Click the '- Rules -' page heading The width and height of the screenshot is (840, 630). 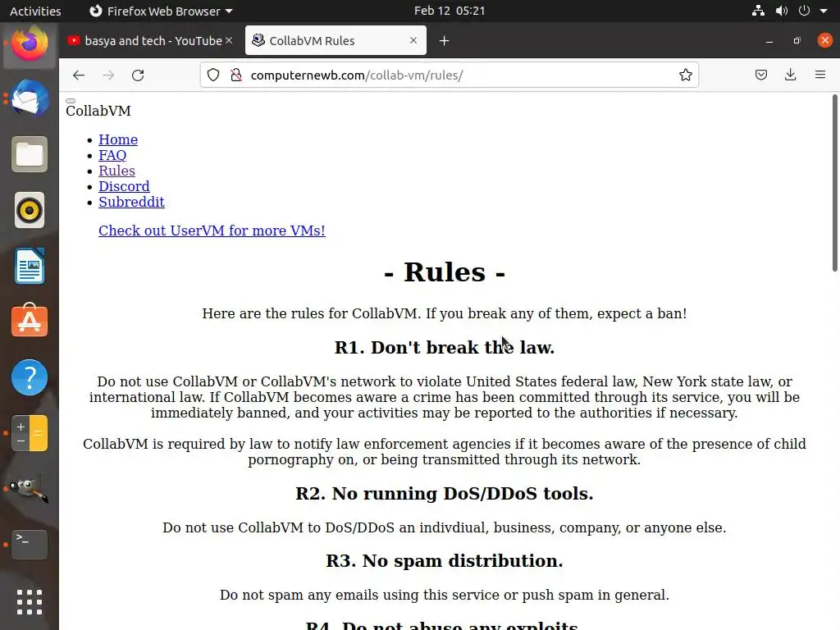pyautogui.click(x=445, y=272)
